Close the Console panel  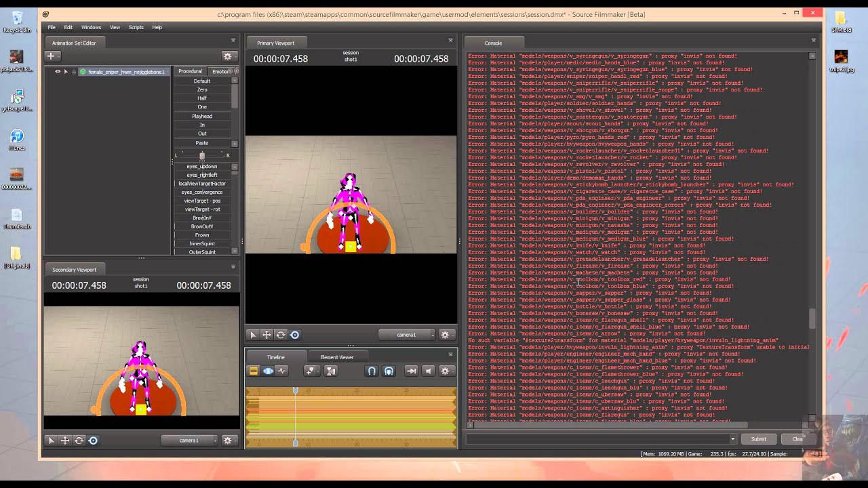click(814, 41)
